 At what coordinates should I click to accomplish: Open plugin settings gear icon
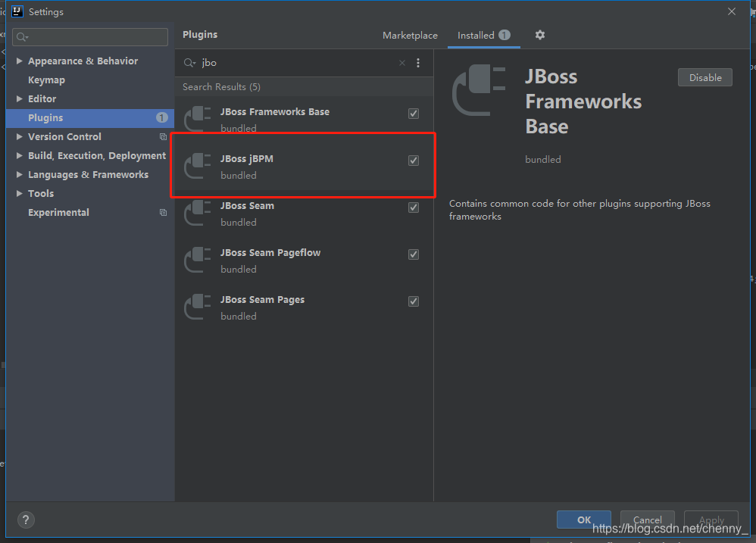(x=539, y=35)
